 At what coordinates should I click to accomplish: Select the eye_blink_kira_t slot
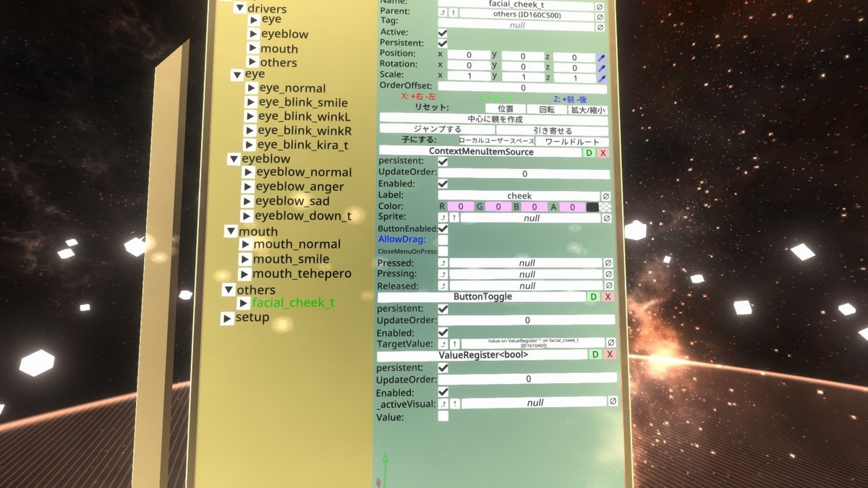(x=303, y=145)
